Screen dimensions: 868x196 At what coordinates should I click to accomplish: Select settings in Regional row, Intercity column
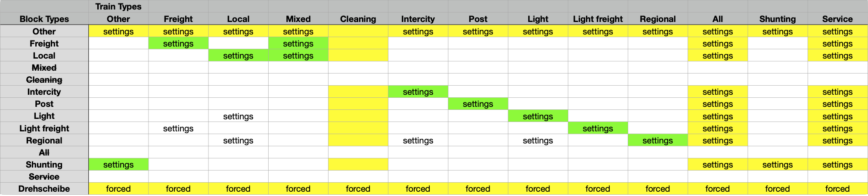click(418, 140)
